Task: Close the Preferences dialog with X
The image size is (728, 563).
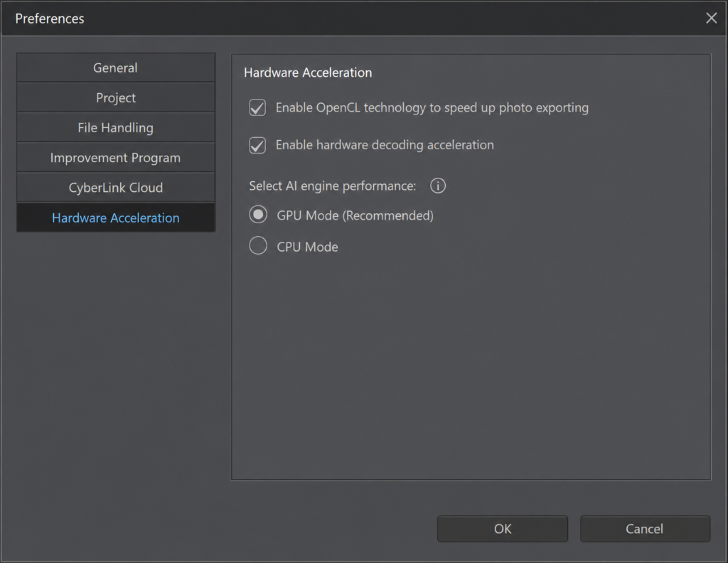Action: (711, 18)
